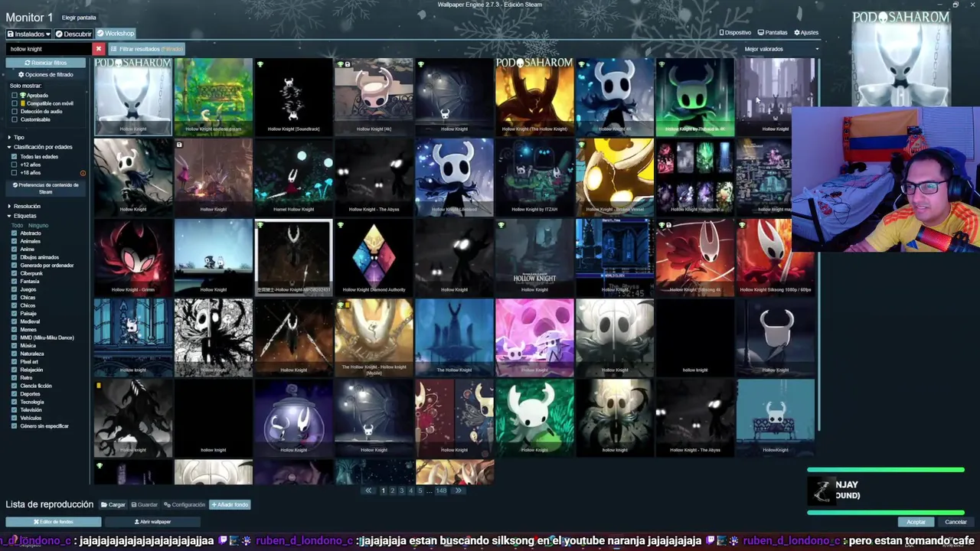Uncheck the Anime tag checkbox
980x551 pixels.
click(x=14, y=249)
